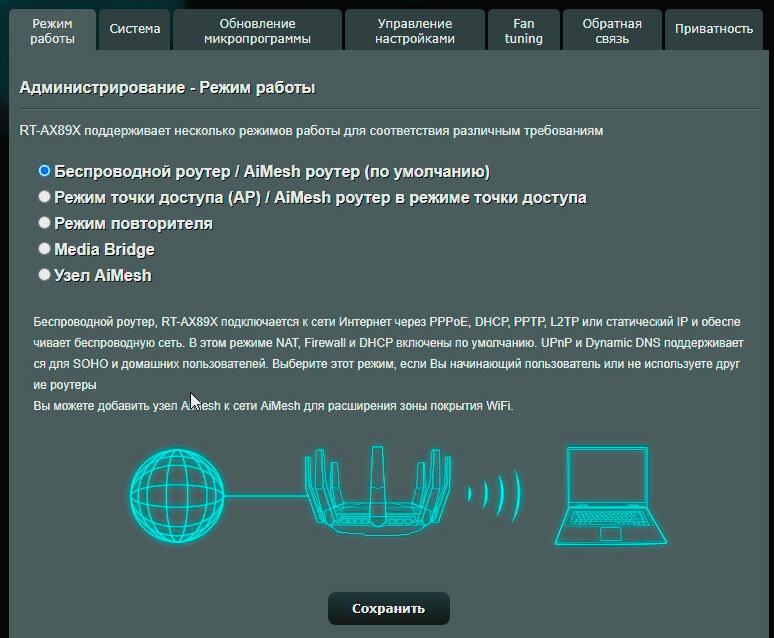Click the Internet globe diagram icon
This screenshot has height=638, width=774.
[x=177, y=496]
